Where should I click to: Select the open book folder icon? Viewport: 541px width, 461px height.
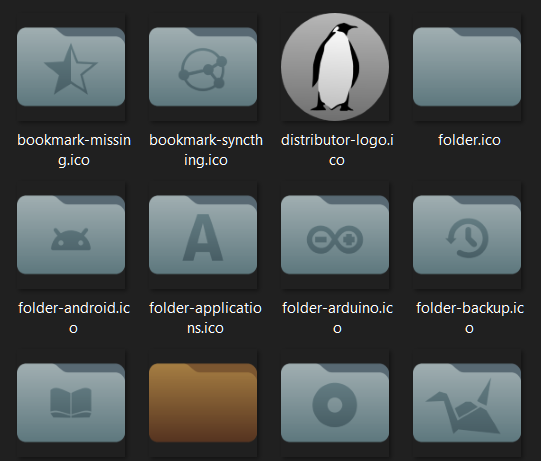71,403
